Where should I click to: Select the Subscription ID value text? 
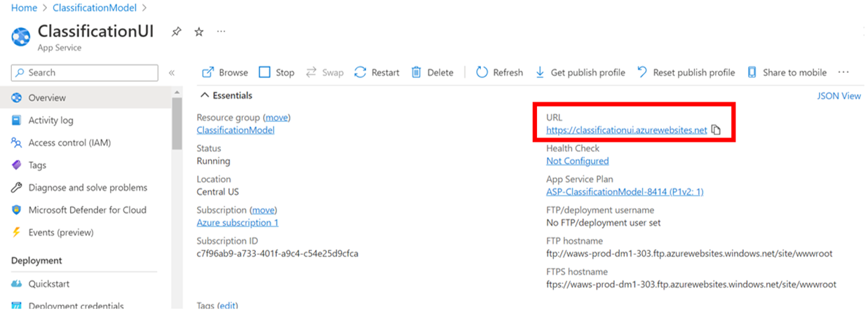pyautogui.click(x=278, y=253)
